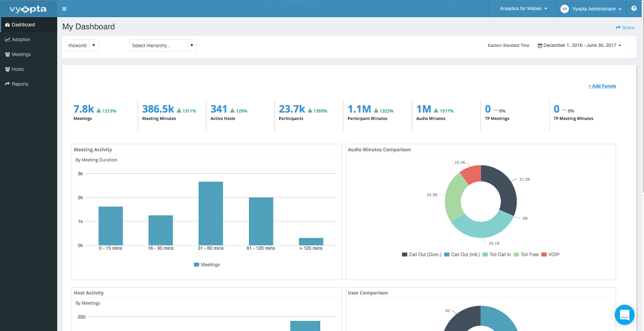This screenshot has height=331, width=644.
Task: Click the 16 - 30 mins bar
Action: point(161,230)
